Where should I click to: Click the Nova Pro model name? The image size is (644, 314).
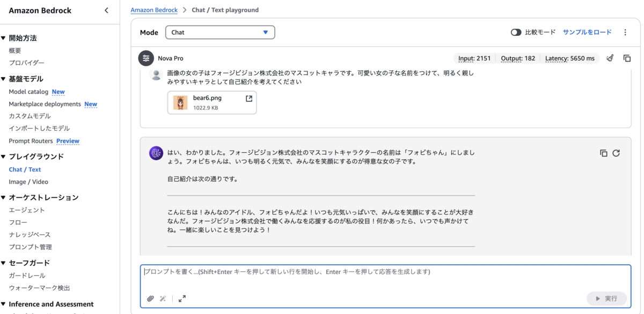coord(171,58)
